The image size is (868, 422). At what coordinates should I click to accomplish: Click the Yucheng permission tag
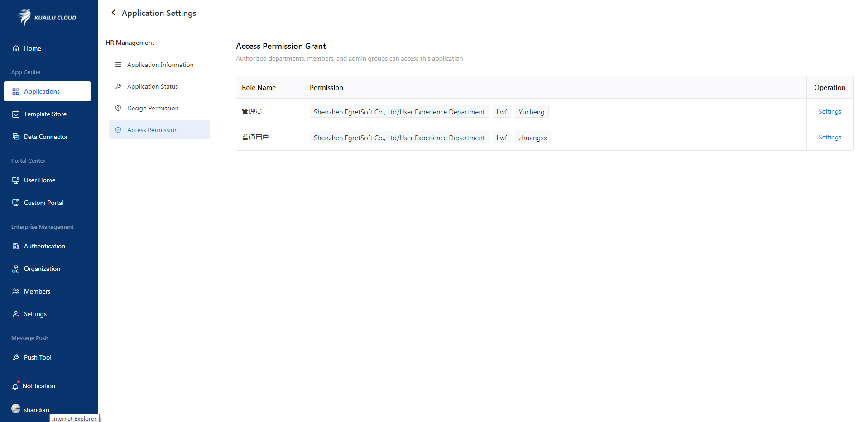(x=531, y=112)
